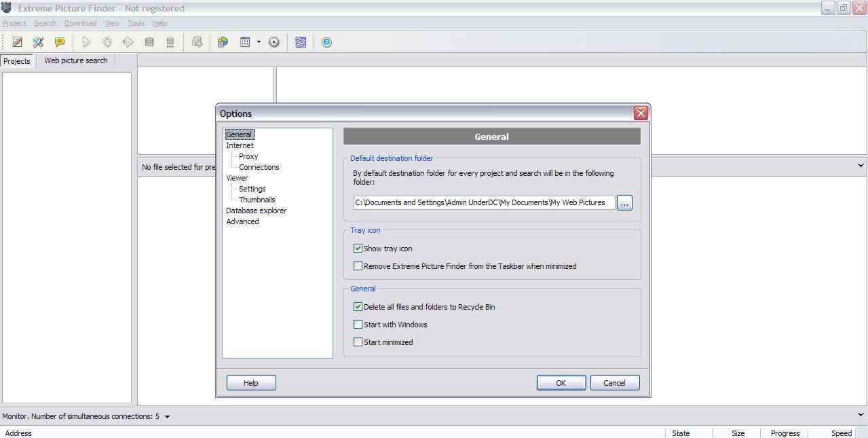The height and width of the screenshot is (438, 868).
Task: Collapse the Monitor panel with its chevron
Action: coord(861,415)
